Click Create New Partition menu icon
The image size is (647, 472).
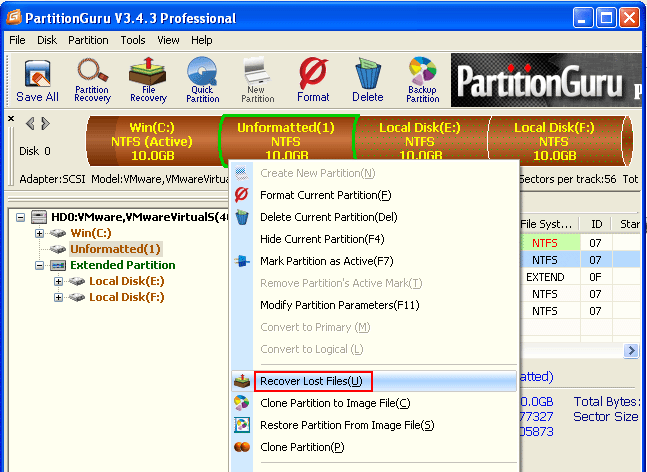[241, 173]
